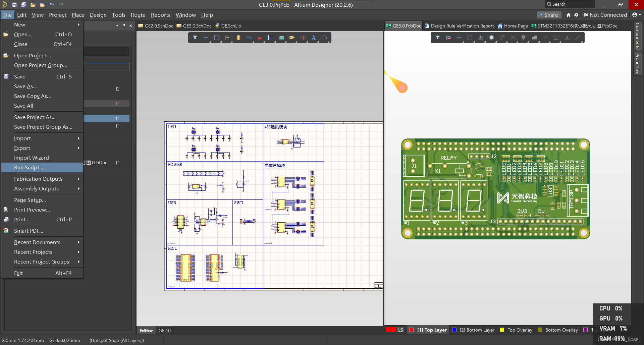The image size is (644, 345).
Task: Open the Projects panel dropdown arrow
Action: coord(117,26)
